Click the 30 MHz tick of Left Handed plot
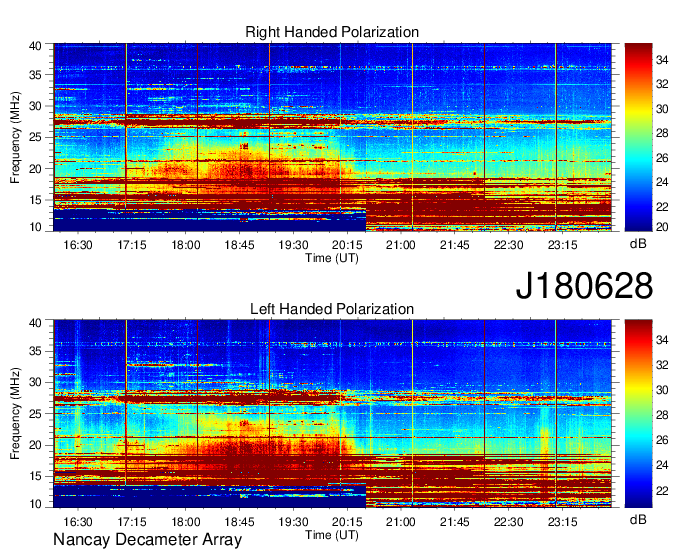Viewport: 680px width, 552px height. pos(36,382)
